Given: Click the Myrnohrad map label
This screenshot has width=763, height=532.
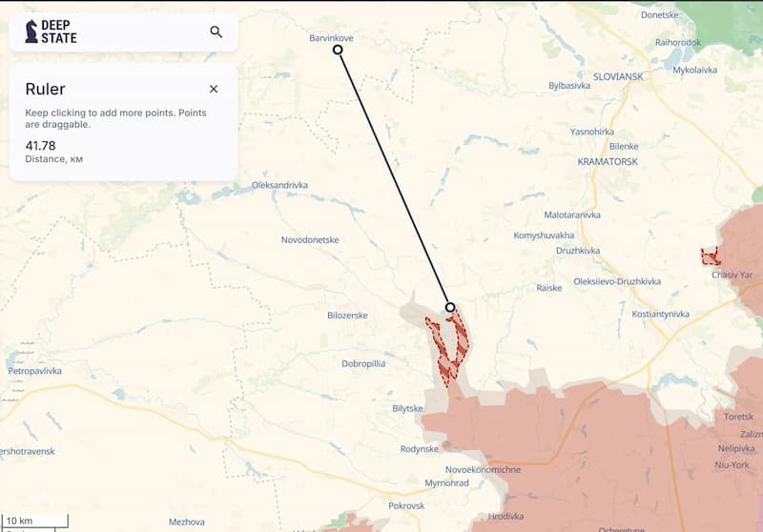Looking at the screenshot, I should (446, 482).
